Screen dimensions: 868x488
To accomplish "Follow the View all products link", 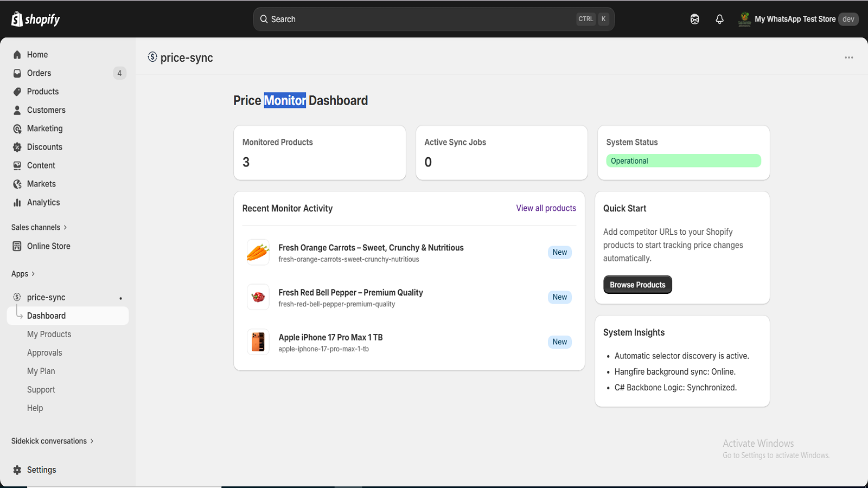I will pos(546,208).
